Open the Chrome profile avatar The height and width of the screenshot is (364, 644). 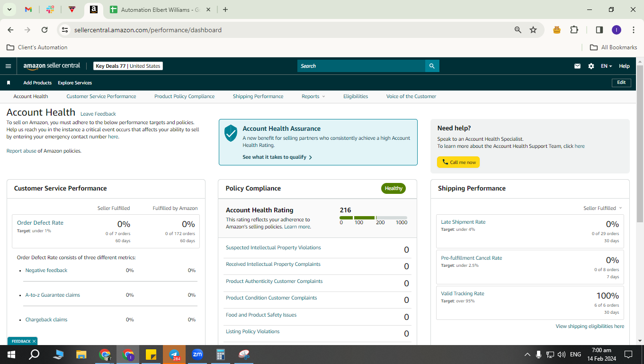coord(616,30)
